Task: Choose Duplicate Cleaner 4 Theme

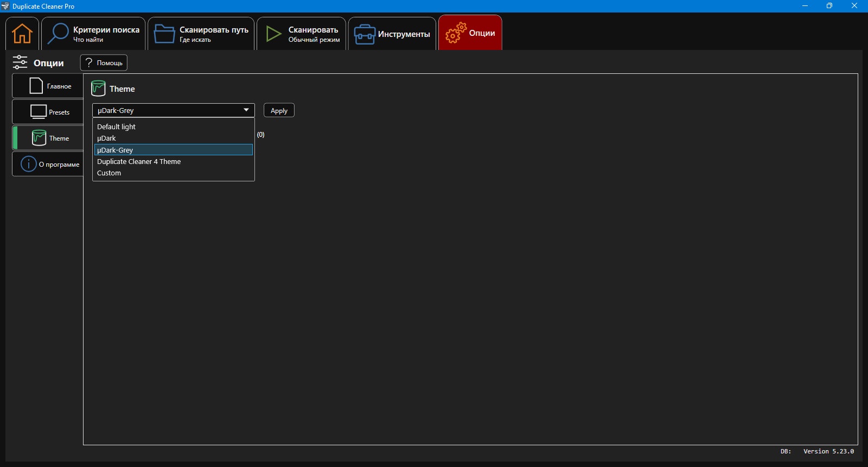Action: click(x=174, y=161)
